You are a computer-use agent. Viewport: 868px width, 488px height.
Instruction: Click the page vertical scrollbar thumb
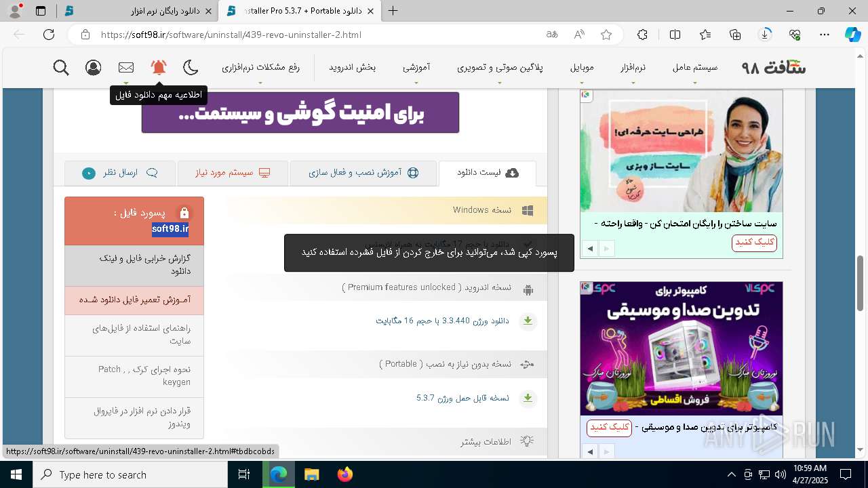point(861,283)
